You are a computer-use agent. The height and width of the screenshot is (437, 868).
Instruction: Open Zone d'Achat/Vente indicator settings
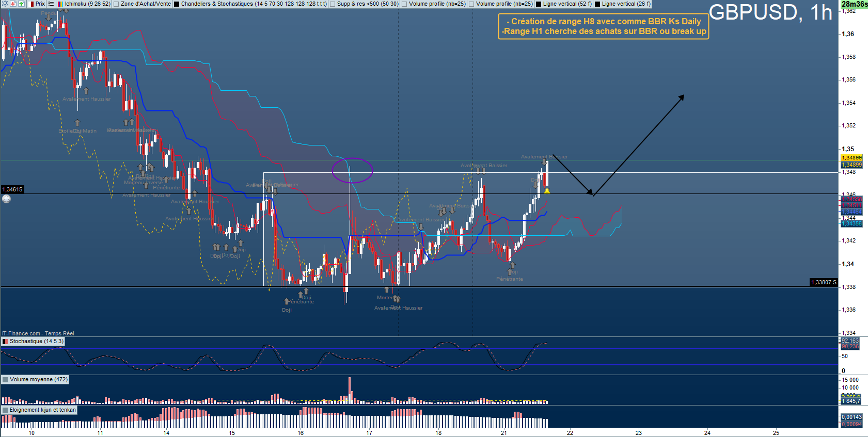click(146, 4)
